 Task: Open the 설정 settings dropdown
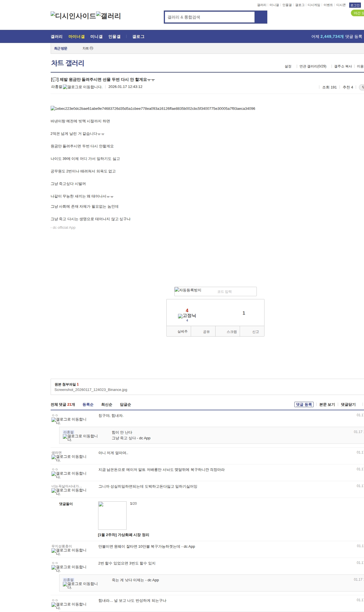(288, 66)
